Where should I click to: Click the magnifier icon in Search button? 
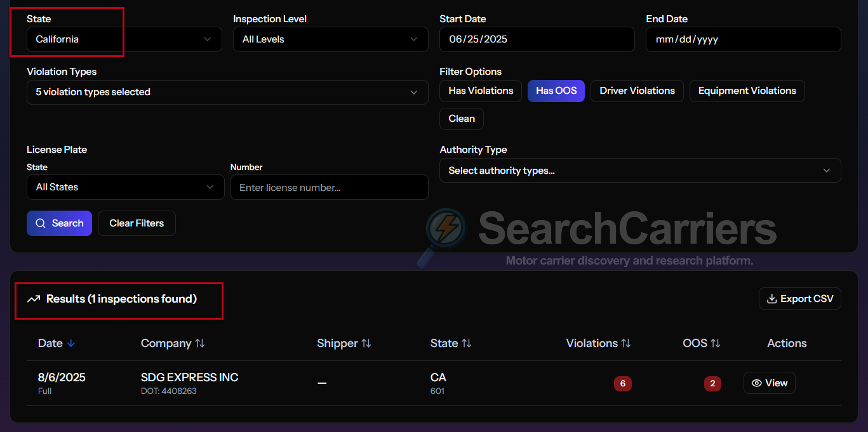click(41, 223)
